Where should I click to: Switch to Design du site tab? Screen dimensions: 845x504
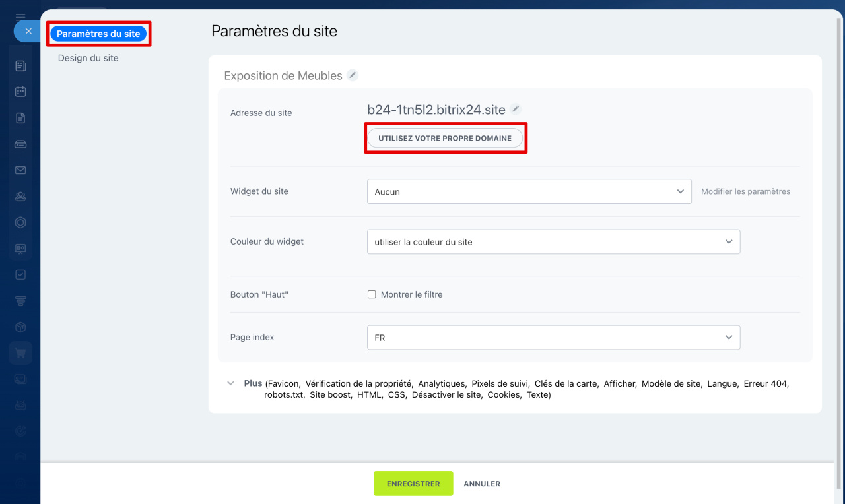88,58
